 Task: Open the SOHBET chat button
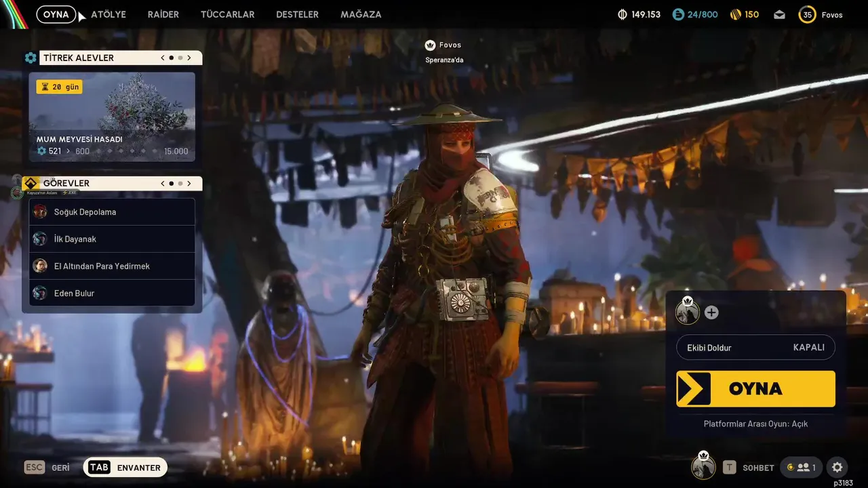click(758, 468)
